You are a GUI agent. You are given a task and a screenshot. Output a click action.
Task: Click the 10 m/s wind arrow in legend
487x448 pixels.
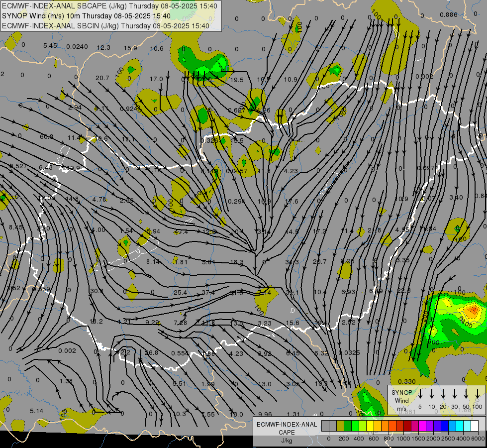(x=431, y=394)
